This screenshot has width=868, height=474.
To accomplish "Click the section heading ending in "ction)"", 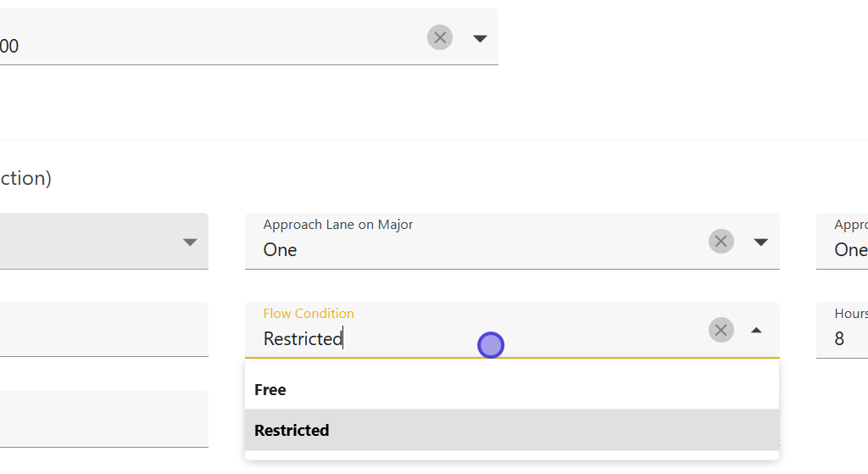I will click(x=25, y=178).
